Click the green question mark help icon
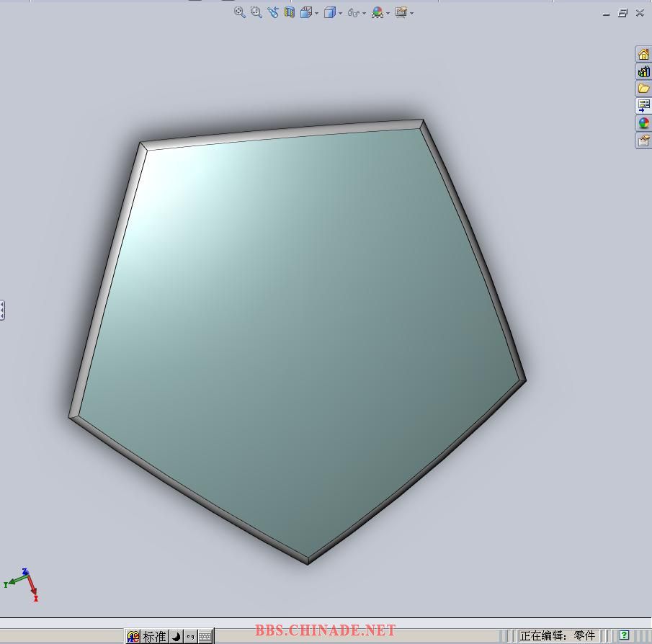This screenshot has height=644, width=652. coord(624,635)
